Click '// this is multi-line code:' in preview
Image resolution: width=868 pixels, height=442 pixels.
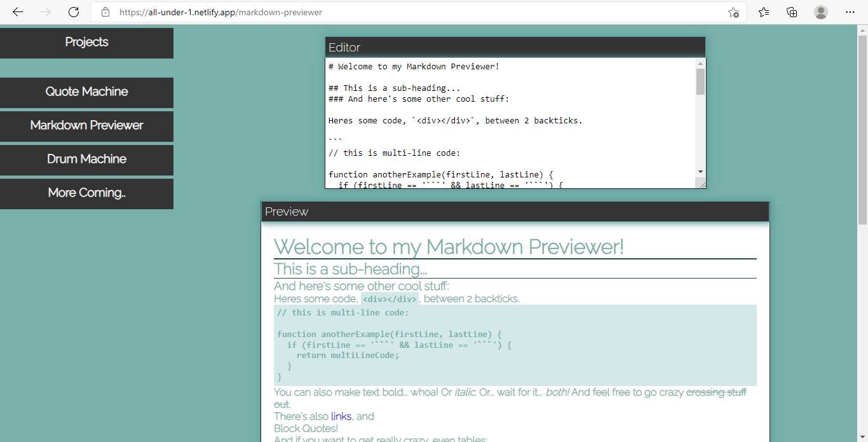point(343,313)
